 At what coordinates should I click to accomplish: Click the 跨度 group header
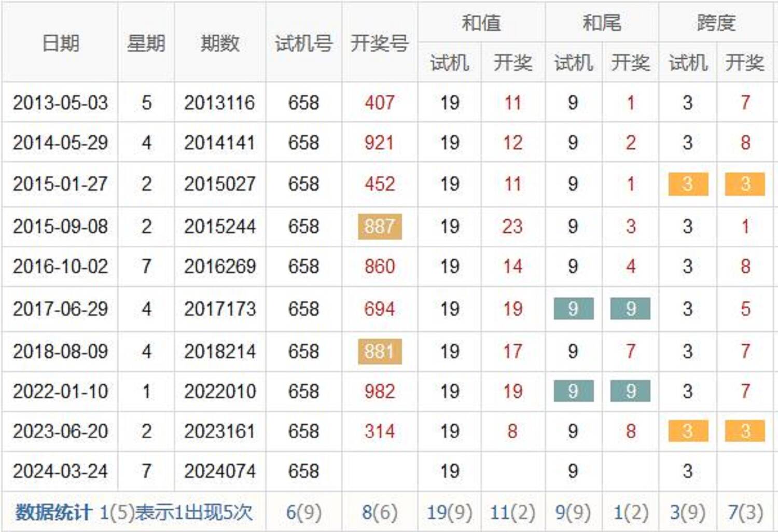pos(716,23)
